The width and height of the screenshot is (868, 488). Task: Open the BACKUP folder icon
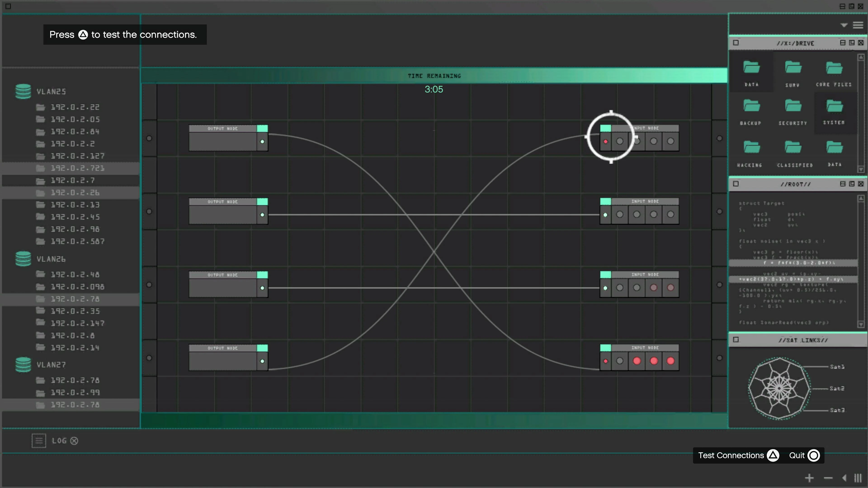coord(751,106)
